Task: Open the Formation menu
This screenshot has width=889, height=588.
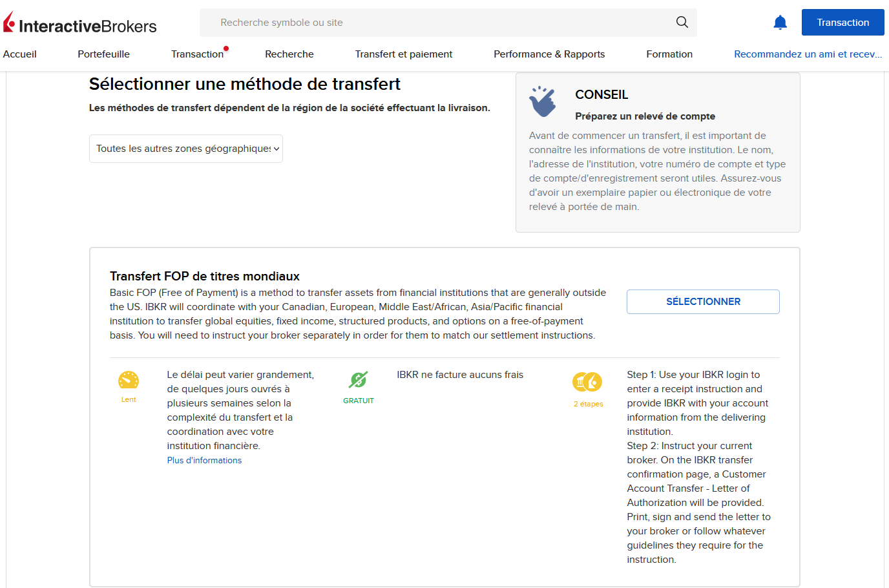Action: tap(669, 54)
